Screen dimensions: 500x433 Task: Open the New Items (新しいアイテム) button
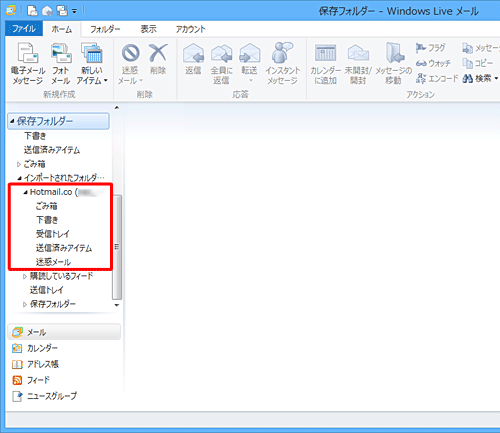click(92, 63)
